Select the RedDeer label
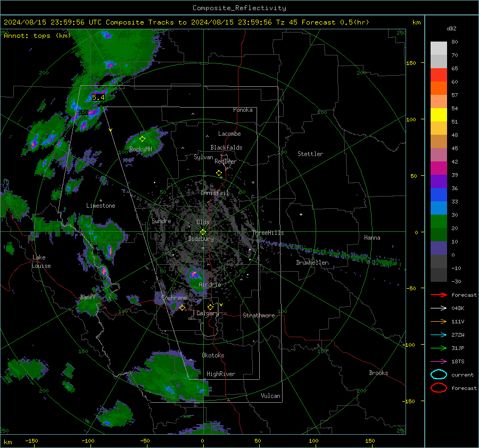The width and height of the screenshot is (479, 448). pyautogui.click(x=226, y=161)
